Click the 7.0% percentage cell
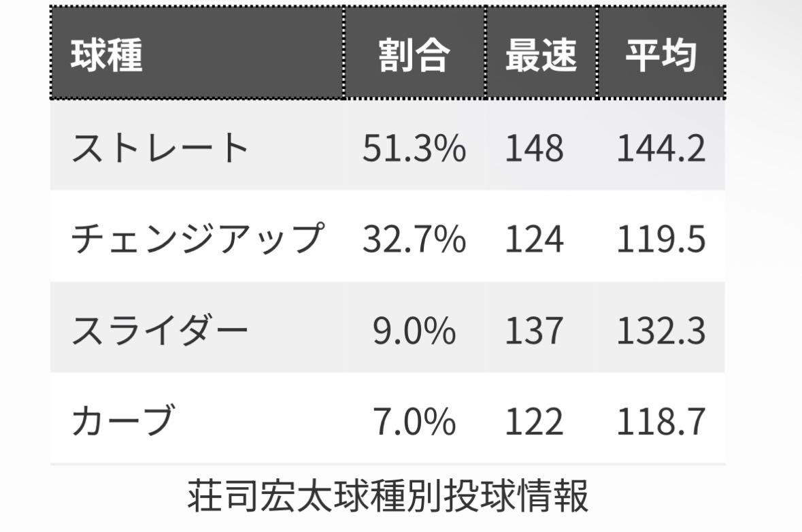802x532 pixels. pyautogui.click(x=414, y=421)
